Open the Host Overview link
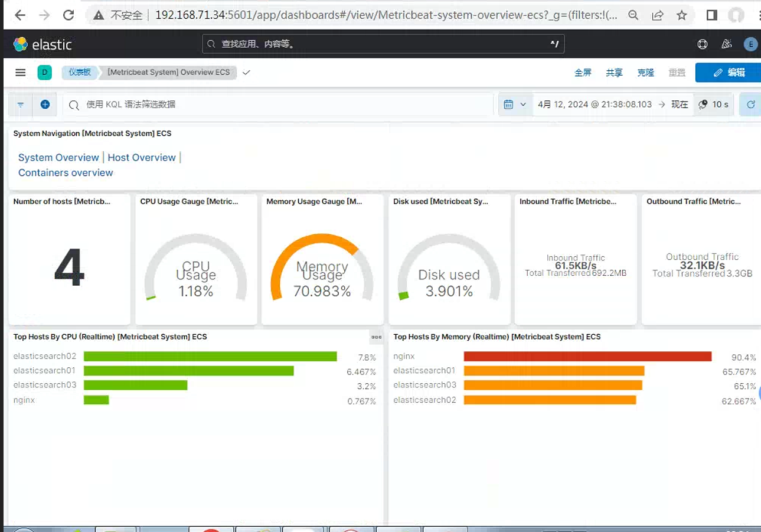This screenshot has width=761, height=532. click(142, 158)
